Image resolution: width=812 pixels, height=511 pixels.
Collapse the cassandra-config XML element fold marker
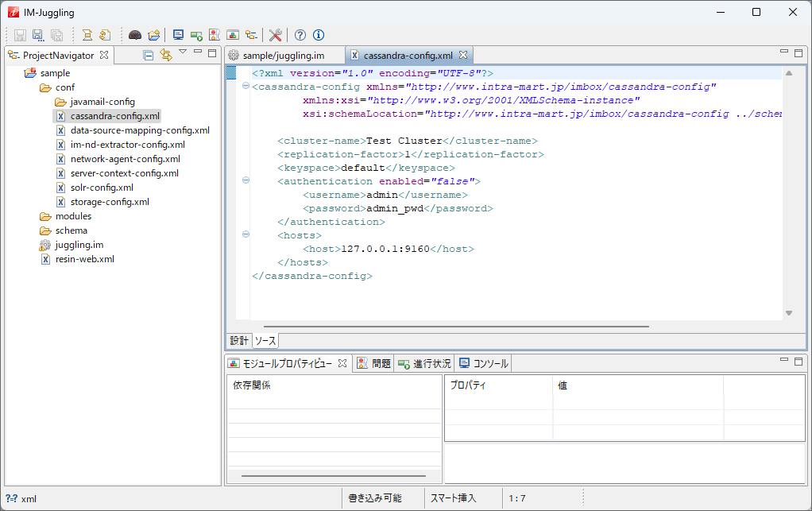coord(246,87)
